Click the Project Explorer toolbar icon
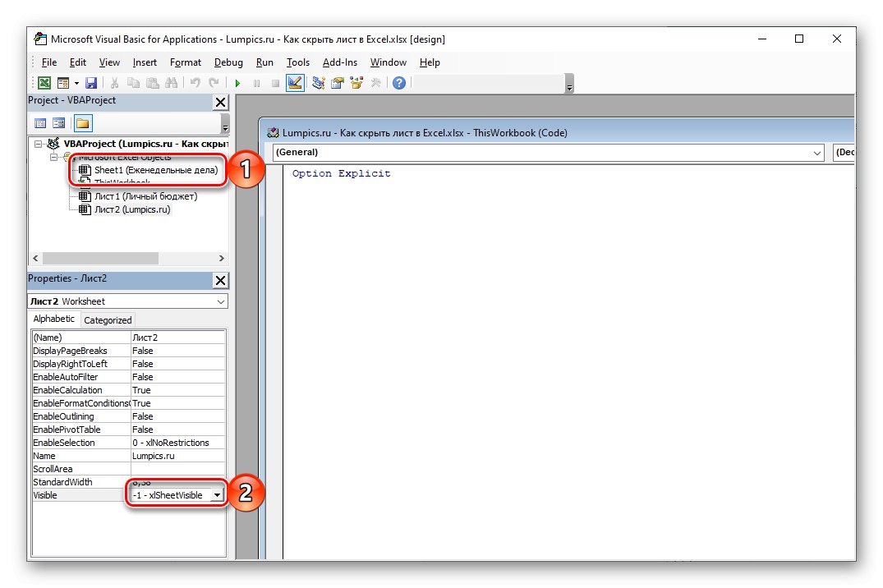This screenshot has height=588, width=883. 318,83
